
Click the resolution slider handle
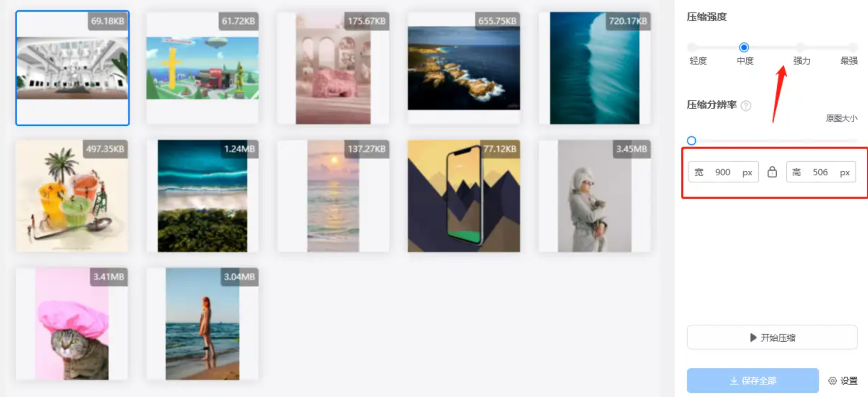pyautogui.click(x=692, y=141)
